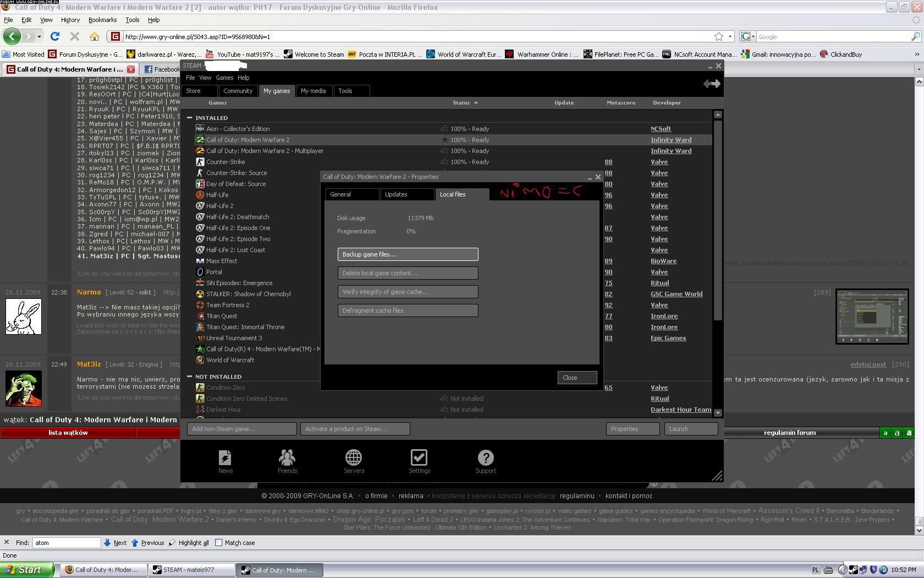
Task: Open the forum post screenshot thumbnail
Action: [872, 317]
